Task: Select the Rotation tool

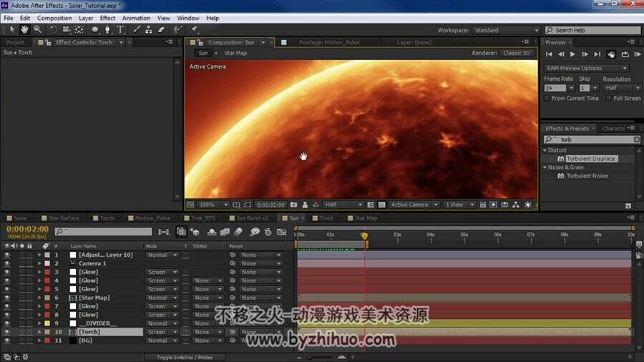Action: pyautogui.click(x=54, y=29)
